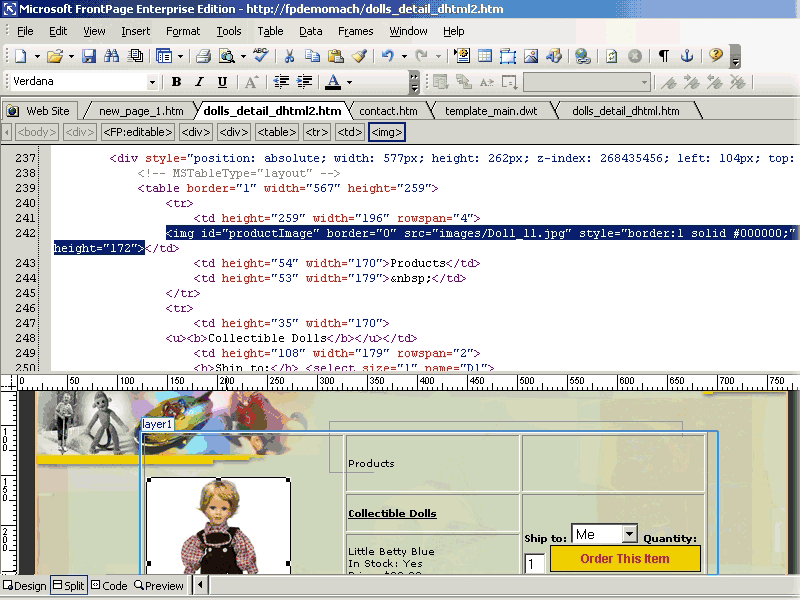Toggle Italic formatting button

click(199, 82)
